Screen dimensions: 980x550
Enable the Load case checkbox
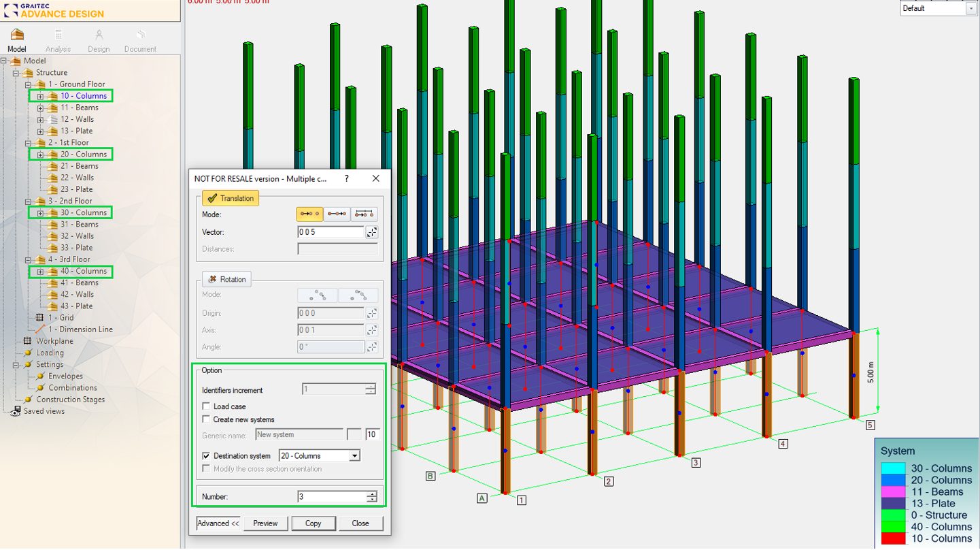click(207, 406)
